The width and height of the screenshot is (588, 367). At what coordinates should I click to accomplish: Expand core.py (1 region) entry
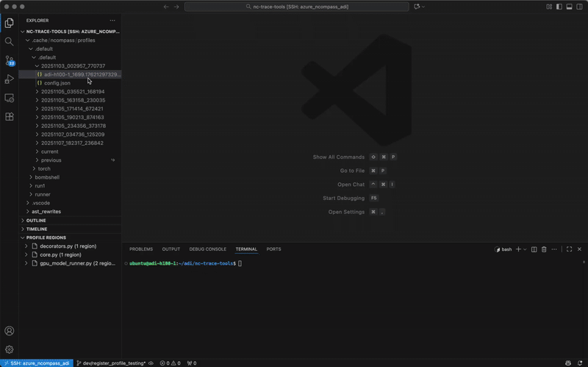[x=70, y=254]
